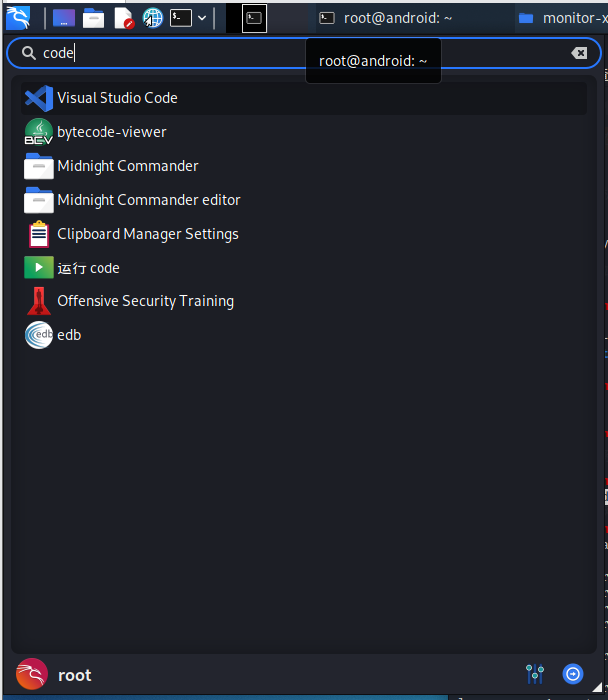Click the root user avatar icon
This screenshot has width=608, height=700.
32,674
